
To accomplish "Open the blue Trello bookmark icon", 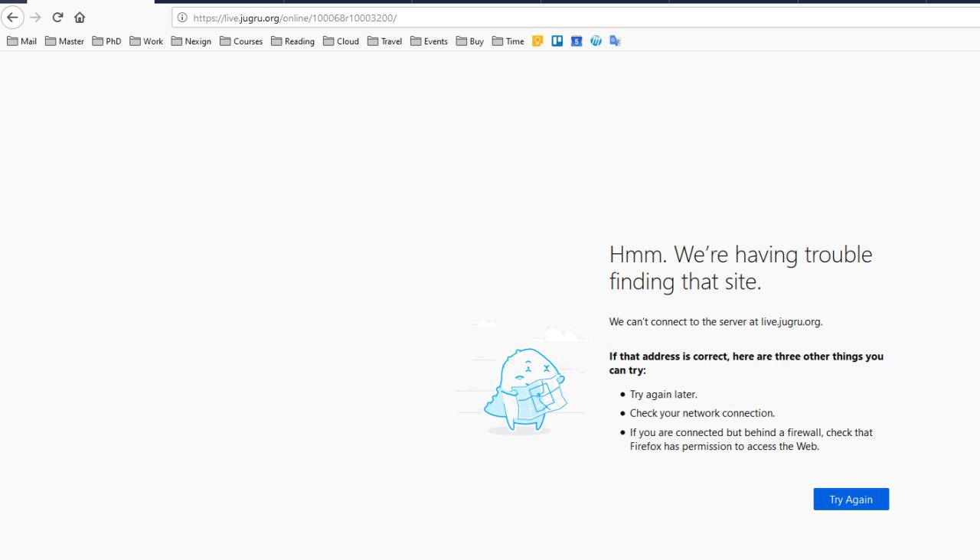I will [557, 41].
